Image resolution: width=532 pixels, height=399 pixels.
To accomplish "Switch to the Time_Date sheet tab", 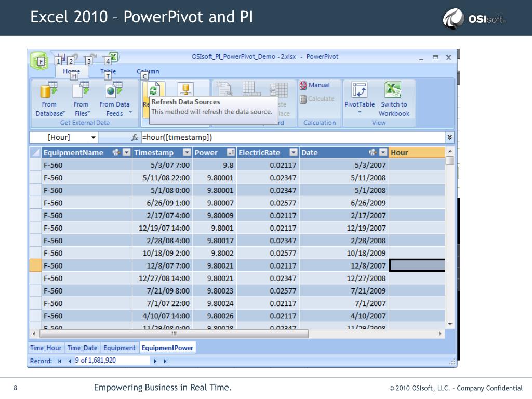I will [x=82, y=348].
